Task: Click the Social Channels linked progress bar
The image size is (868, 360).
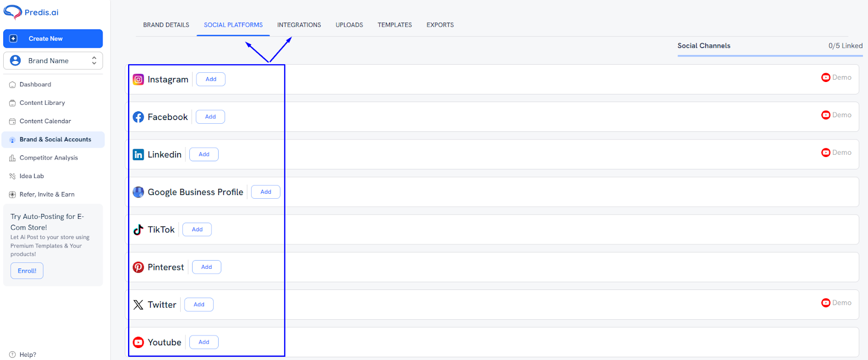Action: [x=770, y=55]
